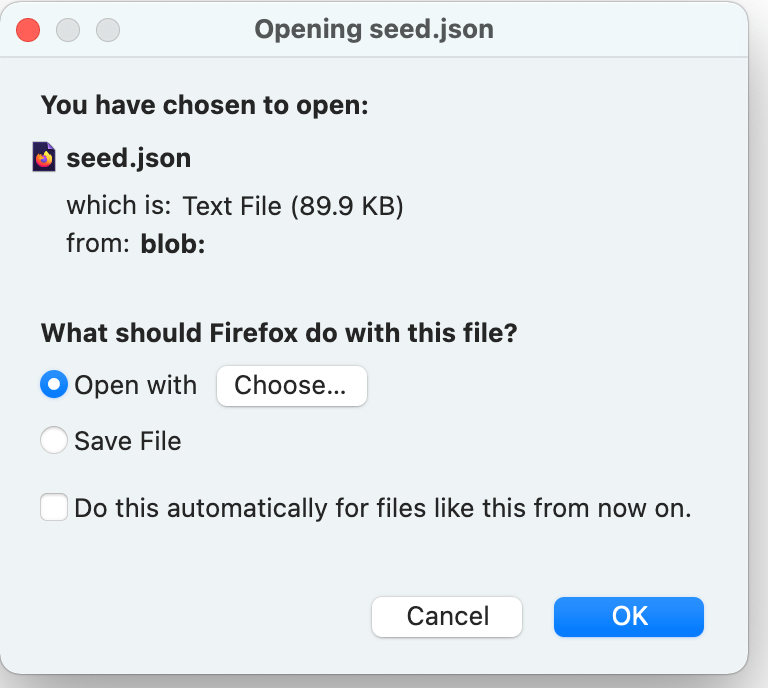768x688 pixels.
Task: Click the "Opening seed.json" title text
Action: point(374,29)
